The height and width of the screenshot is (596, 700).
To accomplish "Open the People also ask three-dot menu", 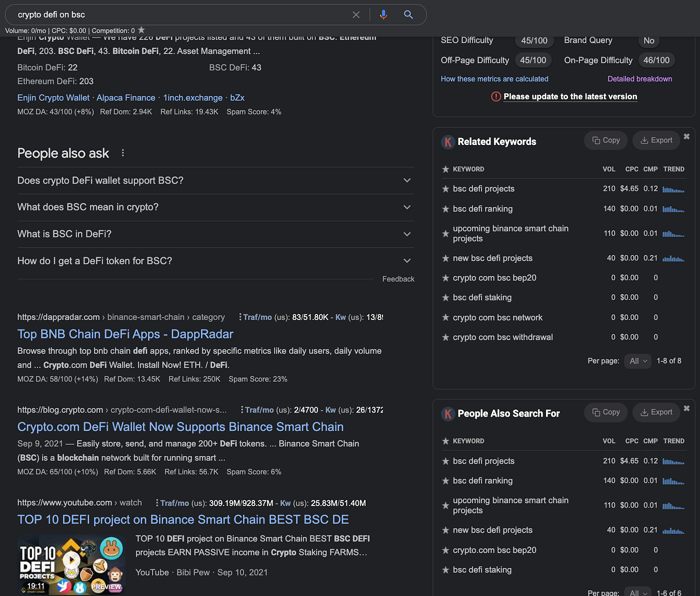I will coord(123,153).
